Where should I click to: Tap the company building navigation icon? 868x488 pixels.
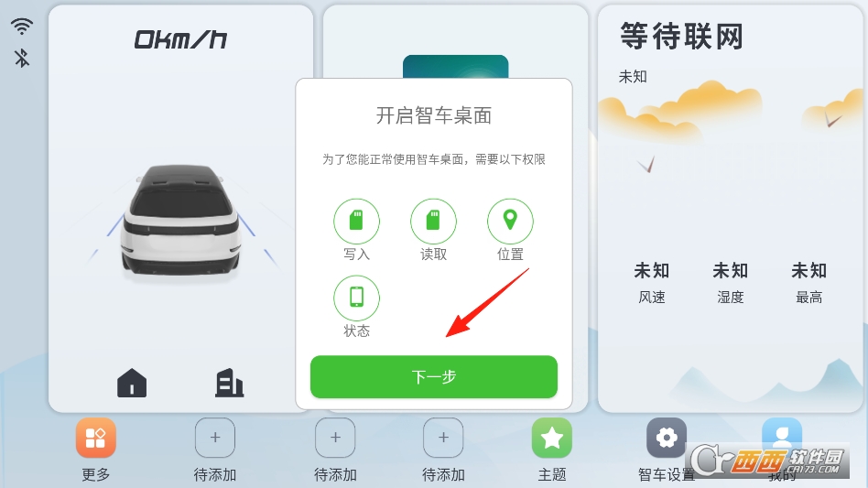[x=229, y=383]
